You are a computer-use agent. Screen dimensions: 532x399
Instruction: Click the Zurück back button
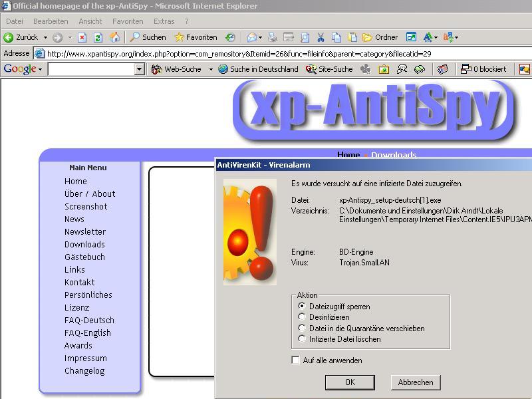(21, 37)
